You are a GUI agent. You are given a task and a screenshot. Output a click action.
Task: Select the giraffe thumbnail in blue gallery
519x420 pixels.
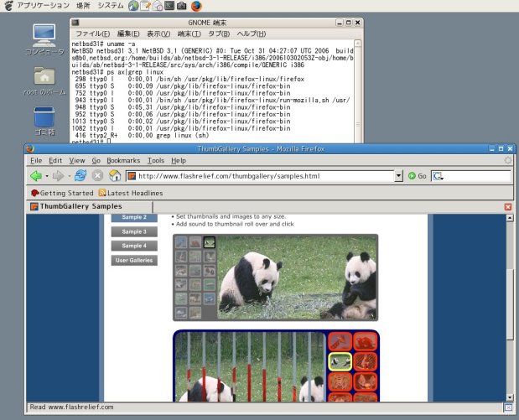click(340, 341)
